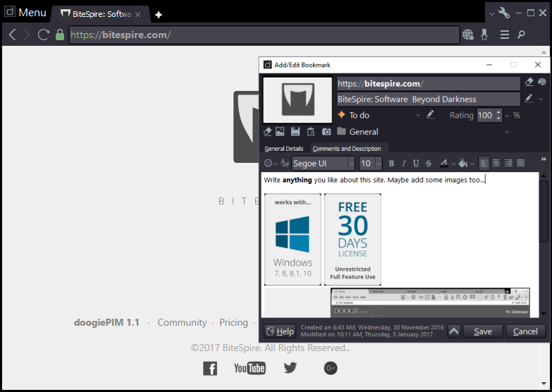Go forward with the browser forward arrow
This screenshot has height=392, width=552.
27,35
